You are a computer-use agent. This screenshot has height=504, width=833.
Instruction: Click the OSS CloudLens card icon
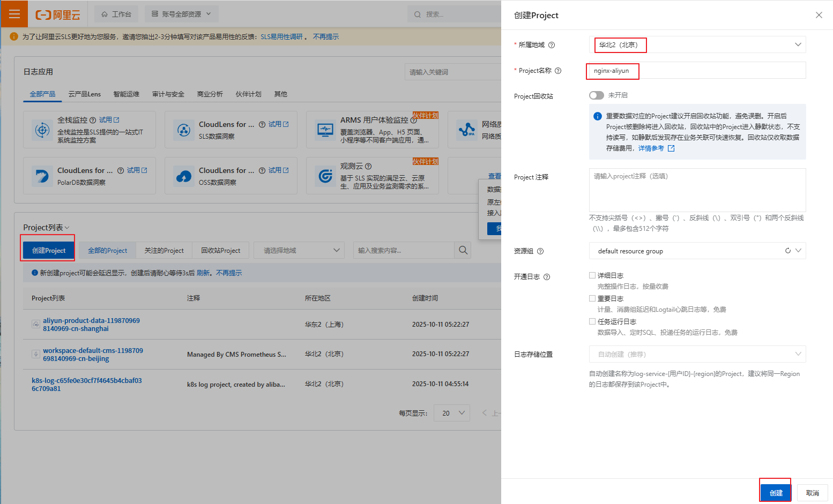click(183, 176)
